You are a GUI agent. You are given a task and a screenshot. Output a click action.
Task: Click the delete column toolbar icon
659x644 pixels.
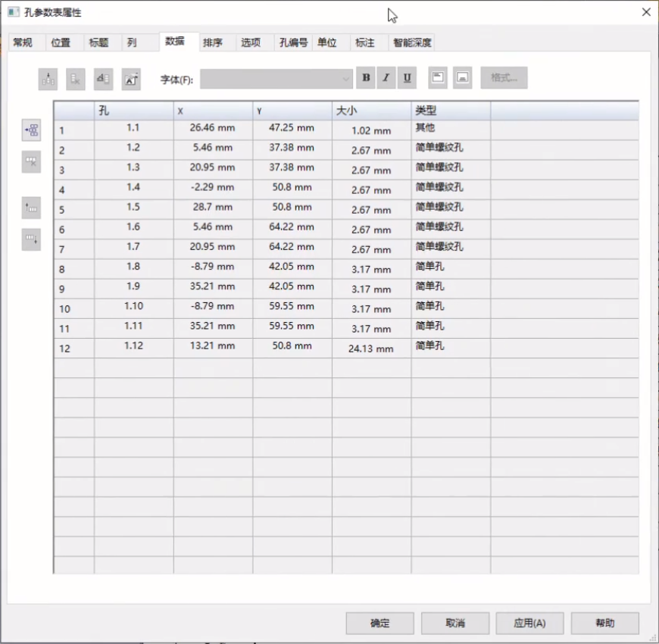tap(76, 79)
